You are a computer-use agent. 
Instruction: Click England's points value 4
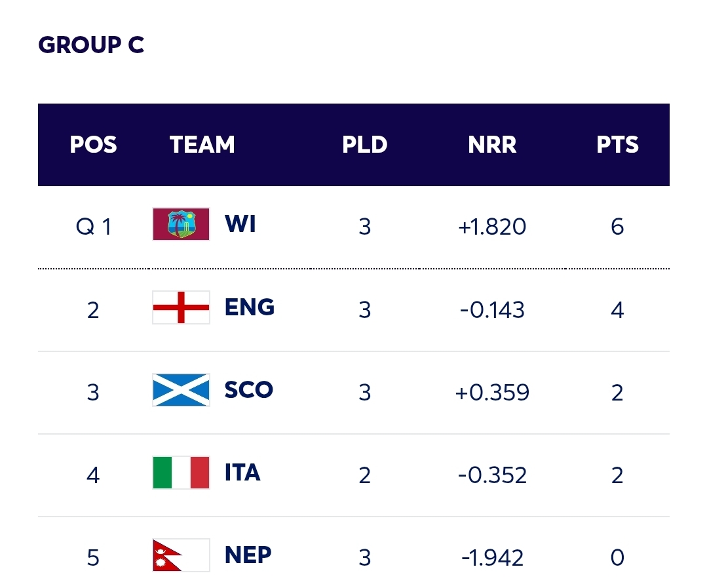tap(617, 309)
